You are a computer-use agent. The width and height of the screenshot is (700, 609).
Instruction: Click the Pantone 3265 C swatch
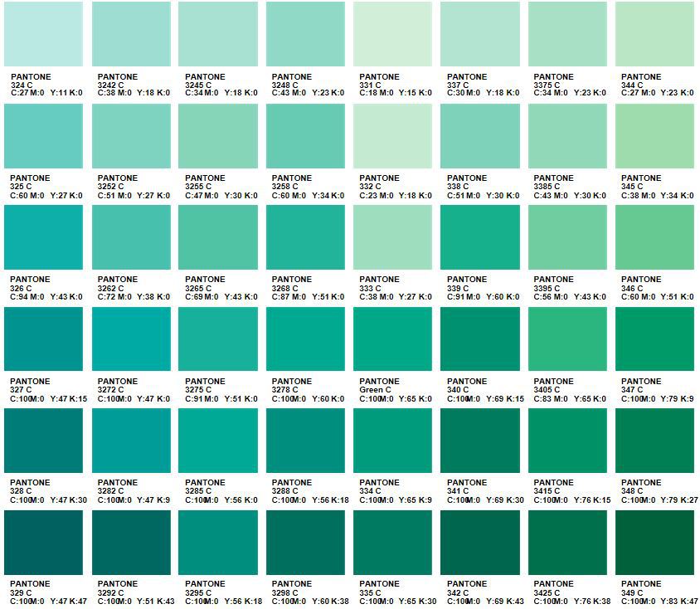tap(218, 237)
